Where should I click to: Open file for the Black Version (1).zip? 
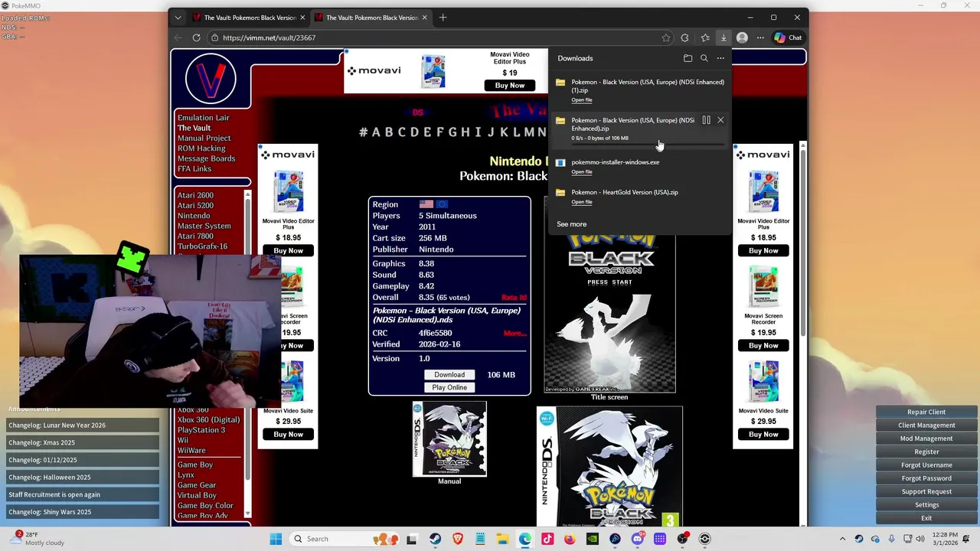pyautogui.click(x=582, y=100)
